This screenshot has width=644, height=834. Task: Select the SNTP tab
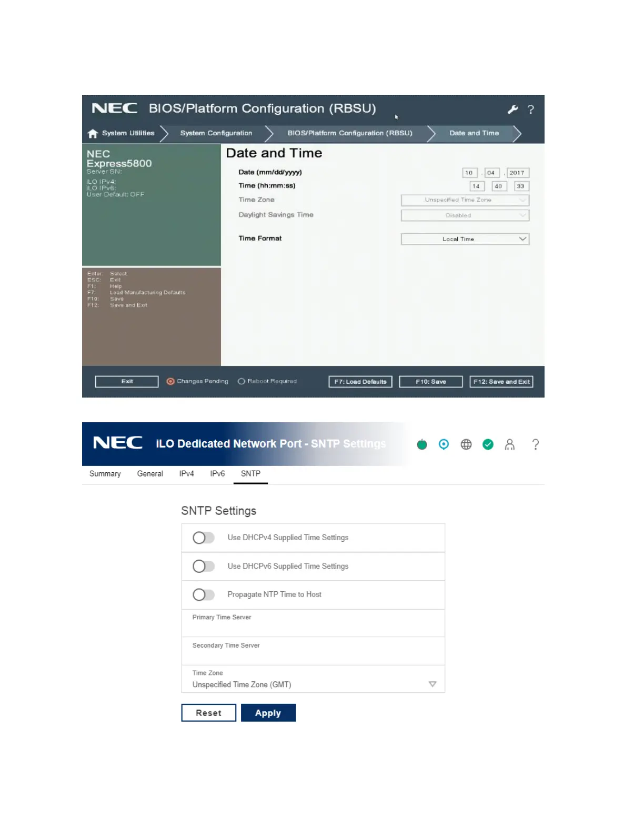tap(250, 474)
